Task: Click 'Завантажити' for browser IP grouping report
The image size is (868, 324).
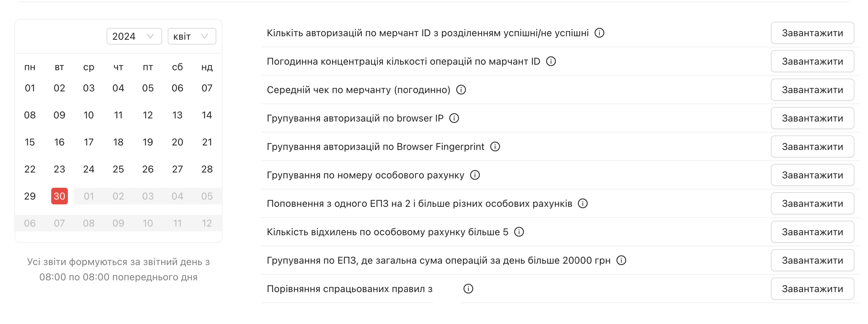Action: [x=812, y=118]
